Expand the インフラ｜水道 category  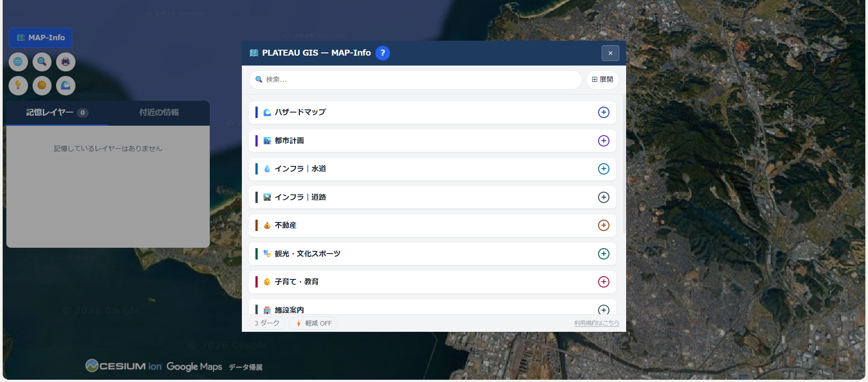[x=604, y=169]
